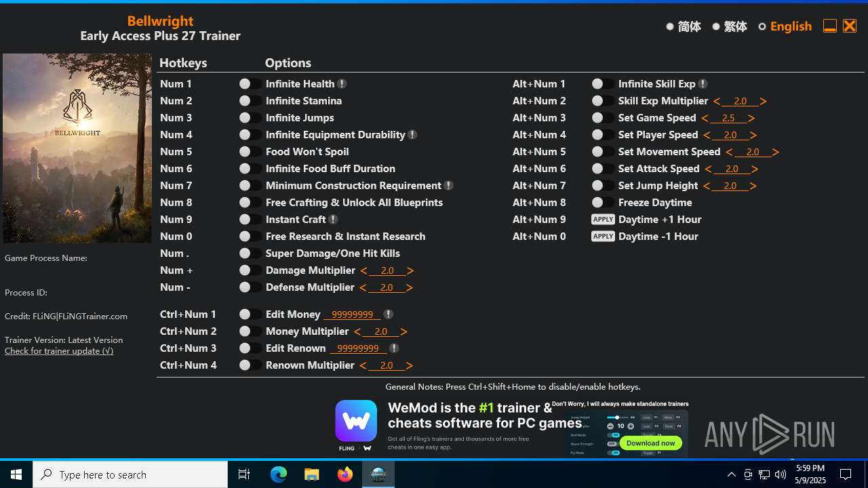Open File Explorer from the taskbar
The height and width of the screenshot is (488, 868).
[312, 474]
